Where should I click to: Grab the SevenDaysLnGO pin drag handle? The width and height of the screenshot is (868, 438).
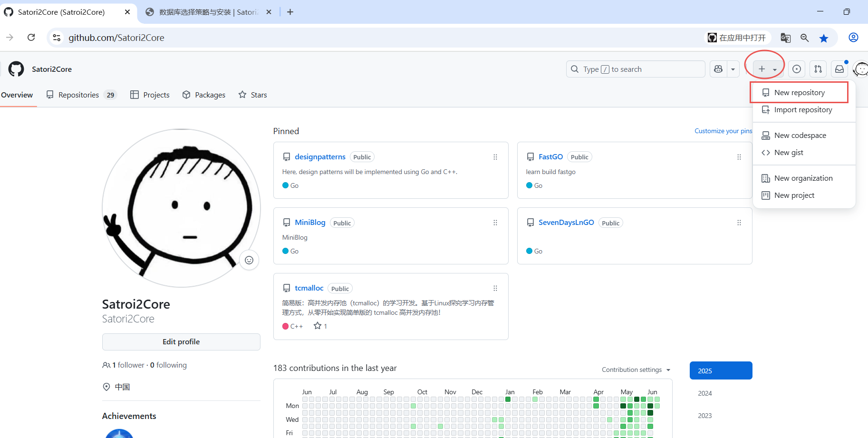739,223
